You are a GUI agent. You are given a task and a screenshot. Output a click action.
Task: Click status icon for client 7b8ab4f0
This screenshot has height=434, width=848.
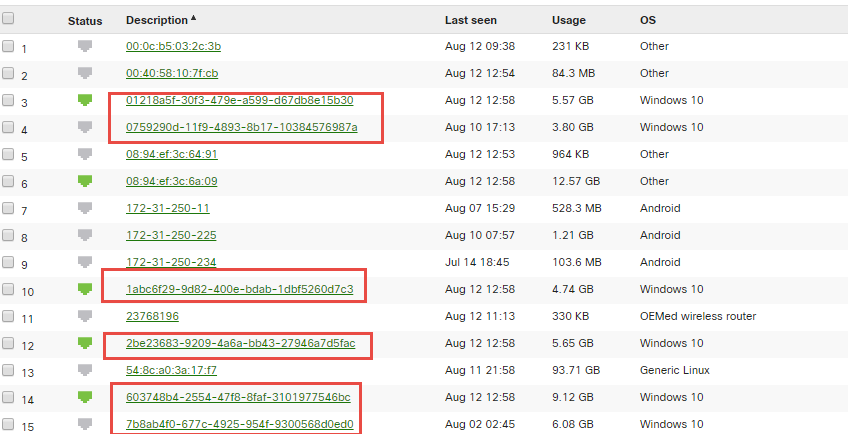coord(85,424)
